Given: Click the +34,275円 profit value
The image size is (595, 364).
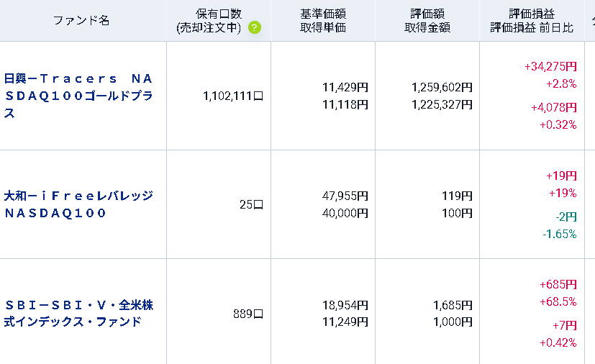Looking at the screenshot, I should tap(550, 66).
